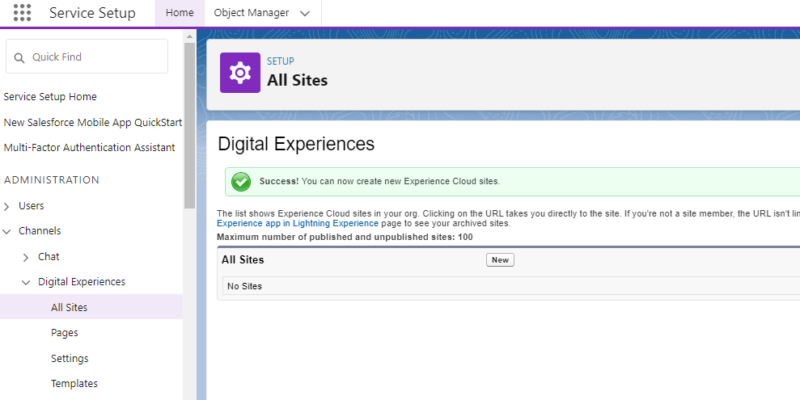Open Multi-Factor Authentication Assistant

pyautogui.click(x=89, y=147)
